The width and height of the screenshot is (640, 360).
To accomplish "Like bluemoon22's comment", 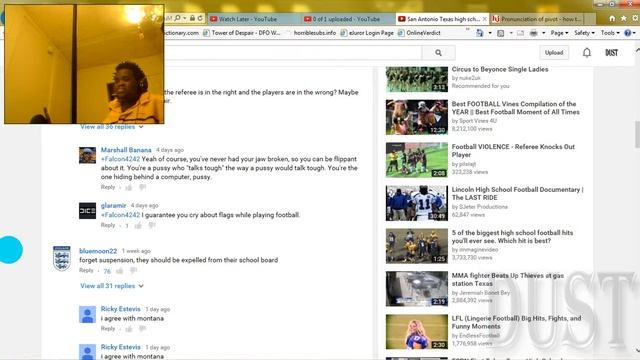I will (x=120, y=271).
